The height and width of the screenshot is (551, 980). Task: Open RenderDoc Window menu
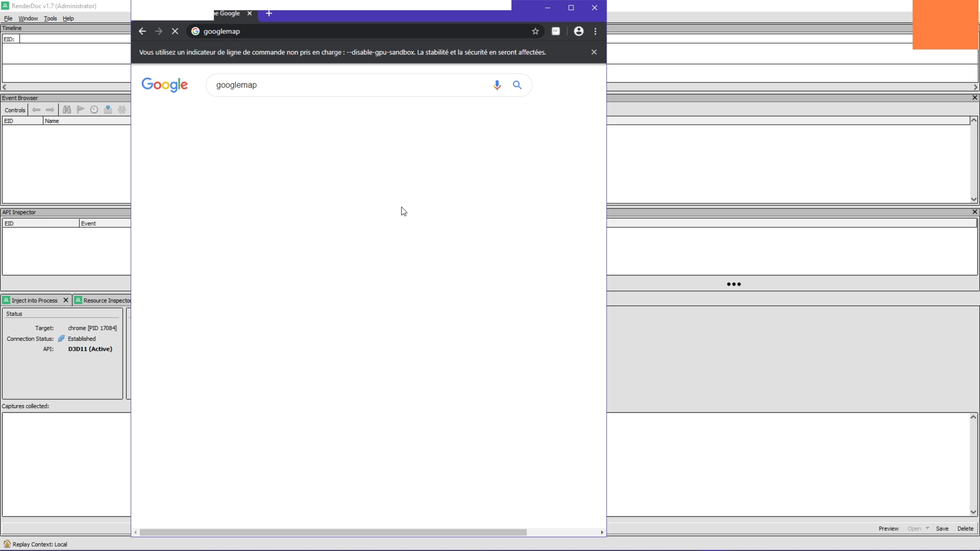pos(28,18)
